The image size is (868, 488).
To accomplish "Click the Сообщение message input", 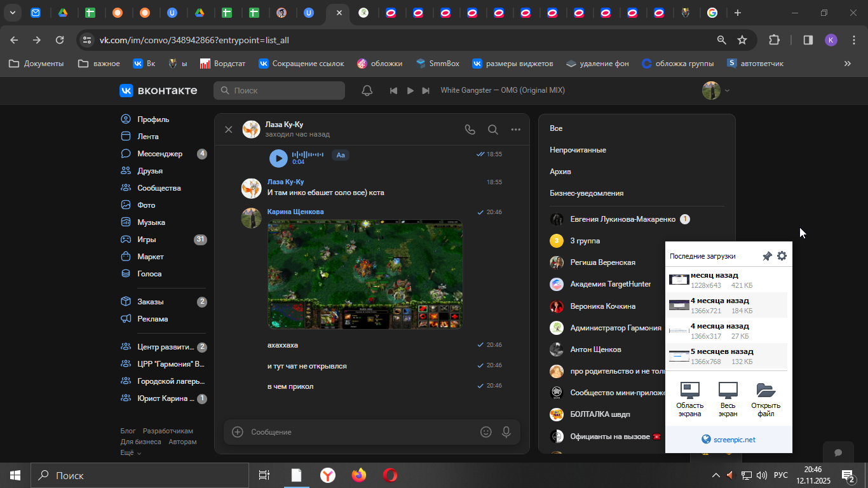I will pos(361,432).
